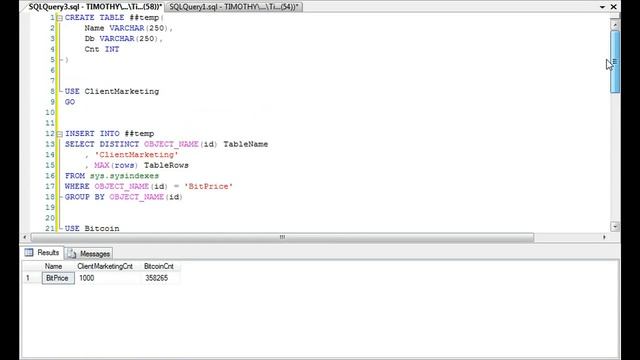Click the INSERT INTO ##temp line
Viewport: 640px width, 360px height.
[109, 134]
